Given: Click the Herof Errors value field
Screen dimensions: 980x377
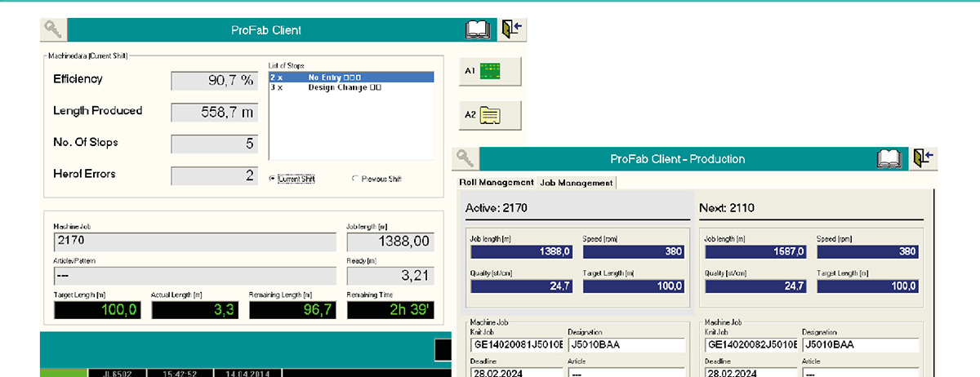Looking at the screenshot, I should [x=215, y=175].
